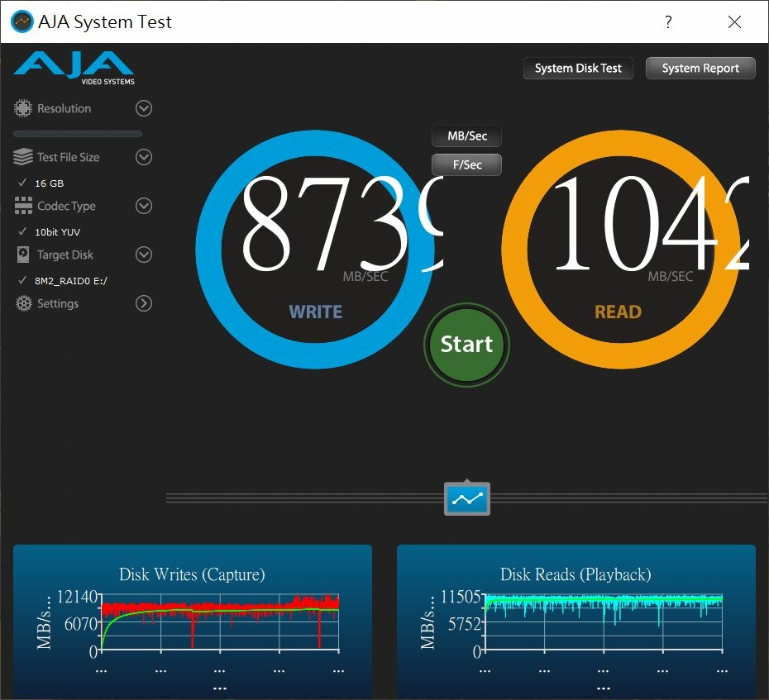Toggle the graph view icon button
Screen dimensions: 769x700
pos(467,498)
